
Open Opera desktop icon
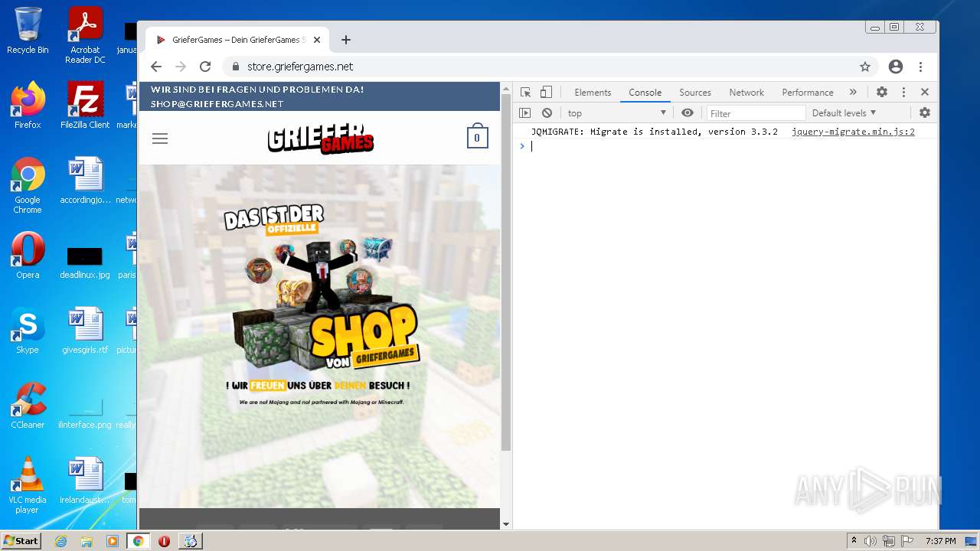point(28,256)
